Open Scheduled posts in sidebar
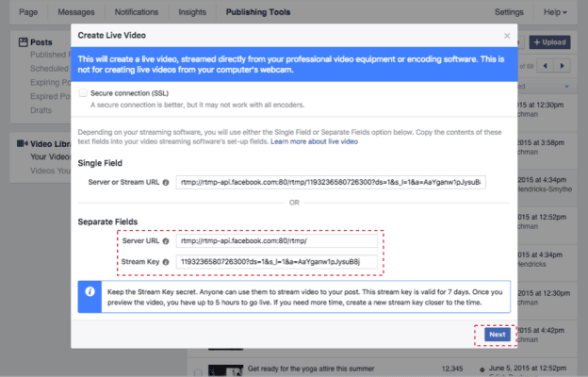 (x=49, y=69)
